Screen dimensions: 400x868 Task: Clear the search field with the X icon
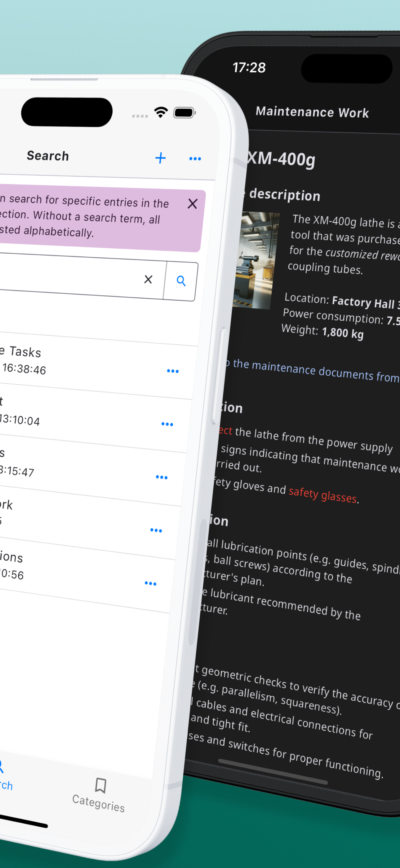(x=148, y=279)
